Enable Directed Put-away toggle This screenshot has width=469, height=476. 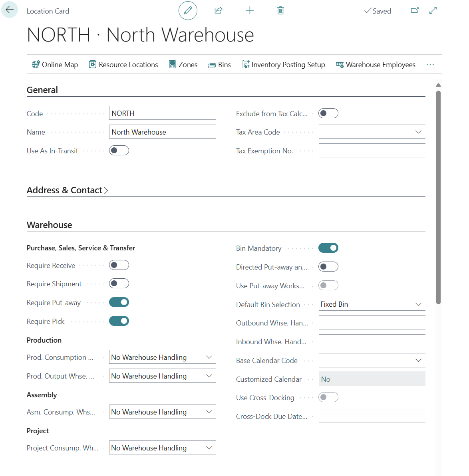[x=328, y=267]
